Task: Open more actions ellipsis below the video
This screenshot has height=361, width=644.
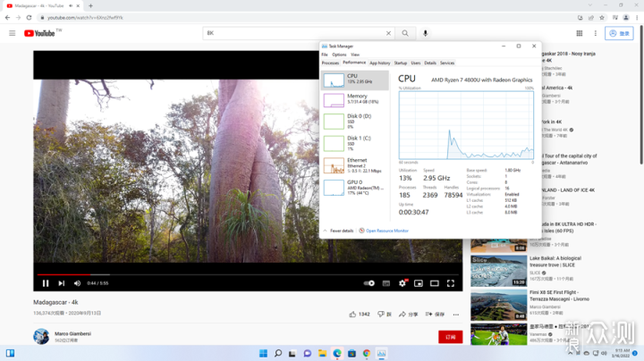Action: pyautogui.click(x=456, y=315)
